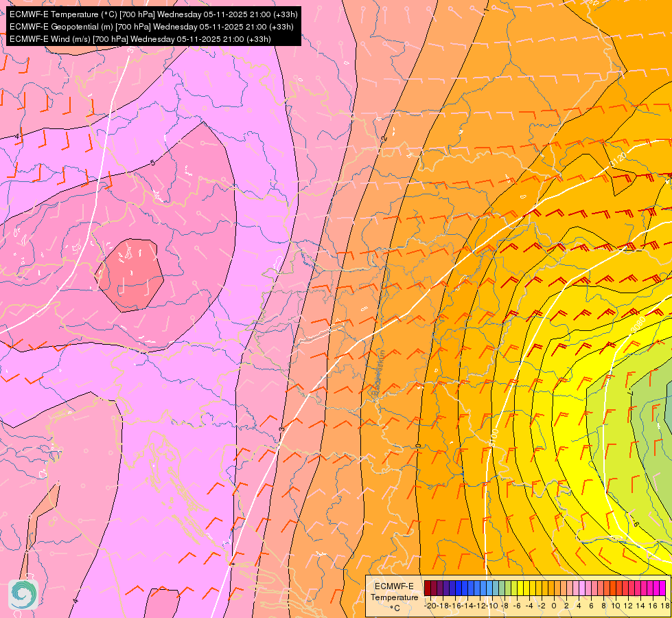This screenshot has height=618, width=672.
Task: Click the 3080 geopotential contour label
Action: (638, 325)
